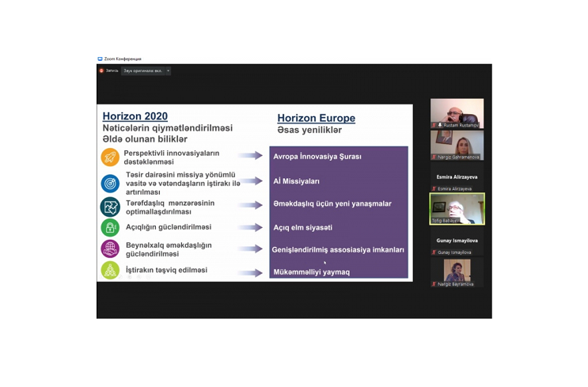Select Gunay Ismayilova's participant tile
The image size is (588, 387).
pyautogui.click(x=457, y=241)
